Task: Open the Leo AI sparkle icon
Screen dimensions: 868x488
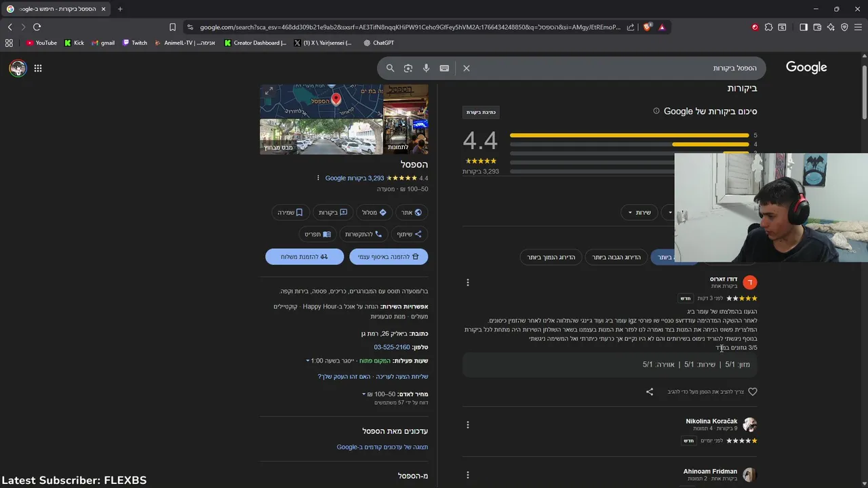Action: (831, 27)
